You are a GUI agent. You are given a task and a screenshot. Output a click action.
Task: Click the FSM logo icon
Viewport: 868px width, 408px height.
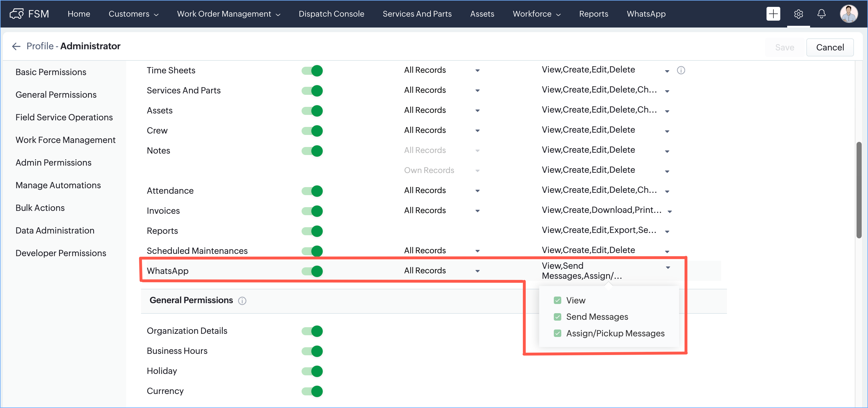tap(17, 14)
